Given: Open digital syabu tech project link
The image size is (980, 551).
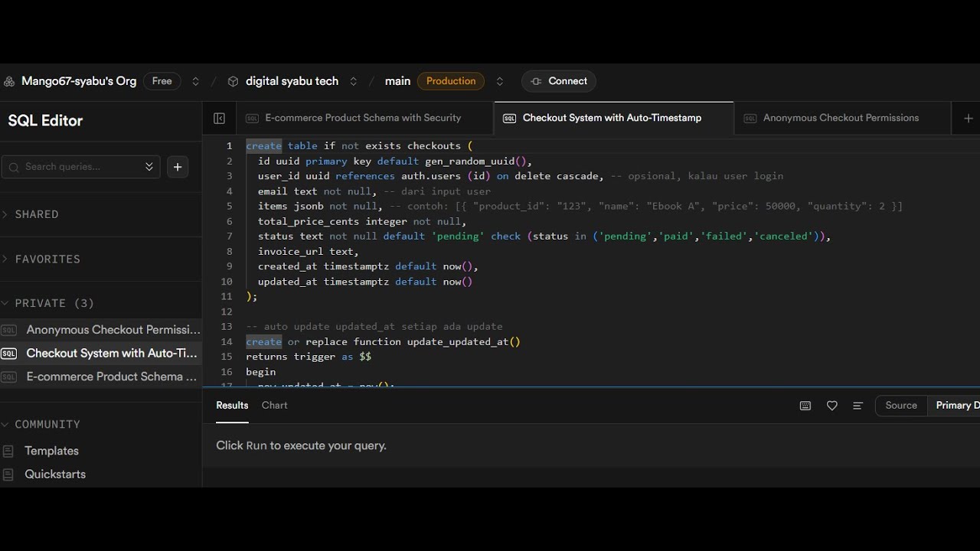Looking at the screenshot, I should (x=292, y=81).
